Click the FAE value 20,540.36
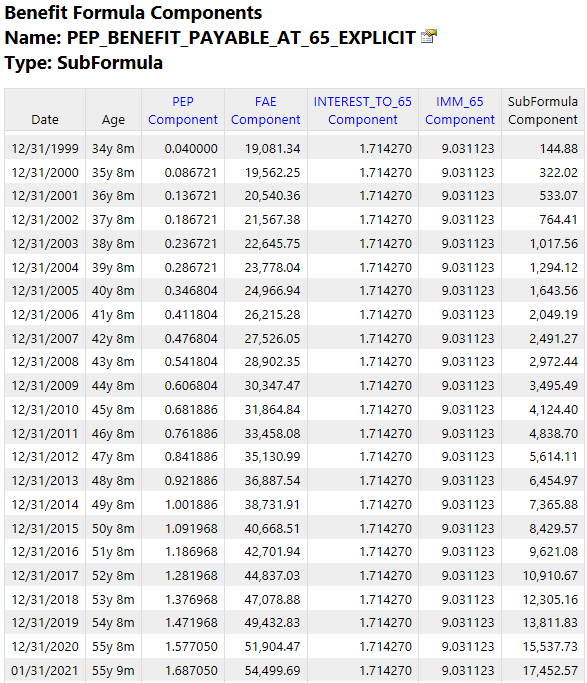 272,196
